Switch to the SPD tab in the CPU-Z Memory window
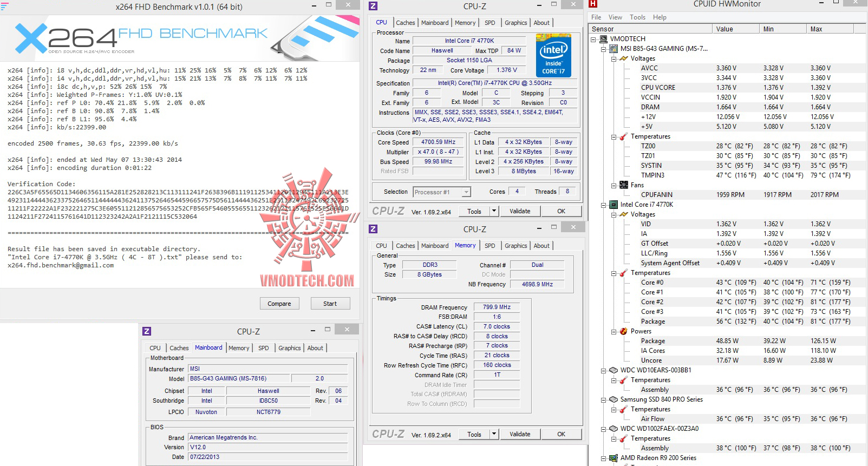This screenshot has width=868, height=466. click(x=490, y=246)
